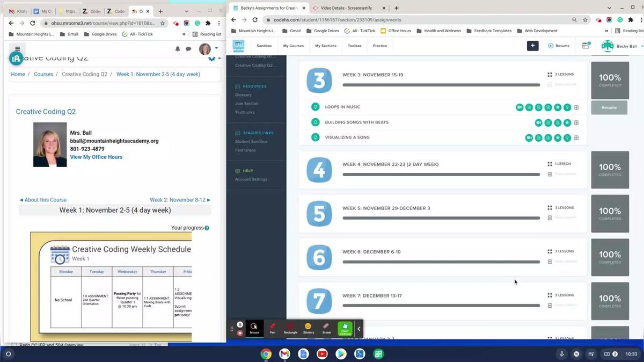Start the webcam in Screencastify toolbar

(x=345, y=328)
